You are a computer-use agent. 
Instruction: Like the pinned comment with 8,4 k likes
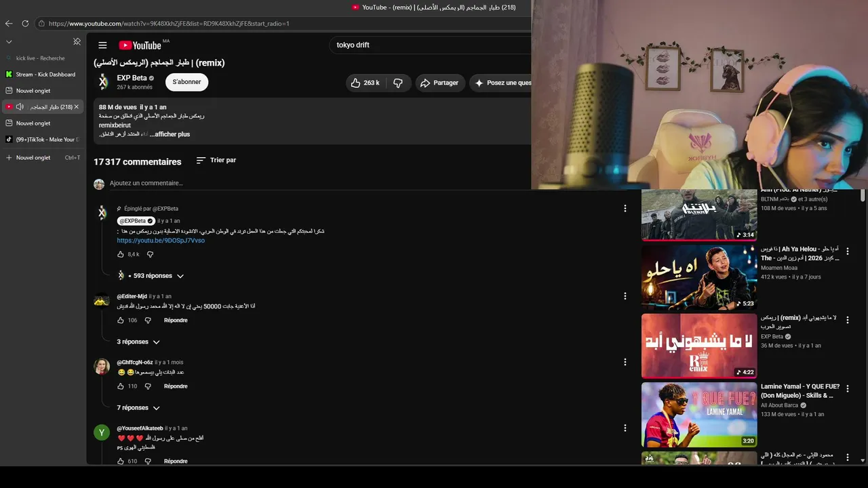click(121, 255)
